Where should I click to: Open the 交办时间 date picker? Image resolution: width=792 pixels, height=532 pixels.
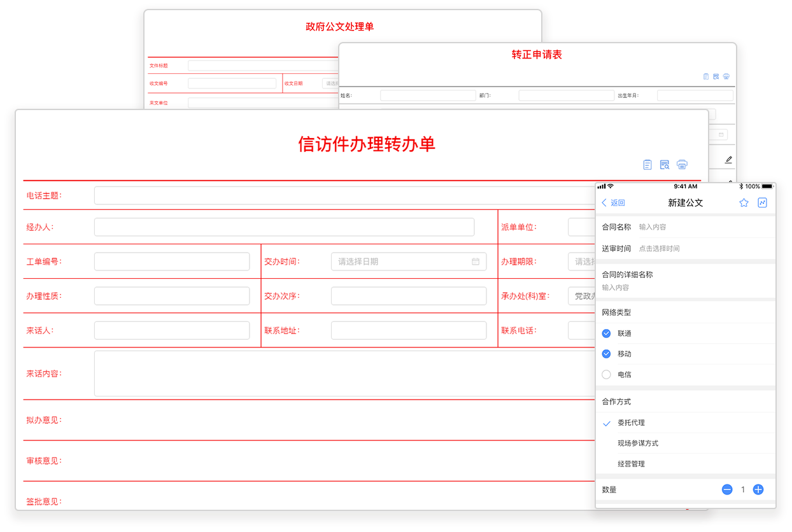pos(408,262)
